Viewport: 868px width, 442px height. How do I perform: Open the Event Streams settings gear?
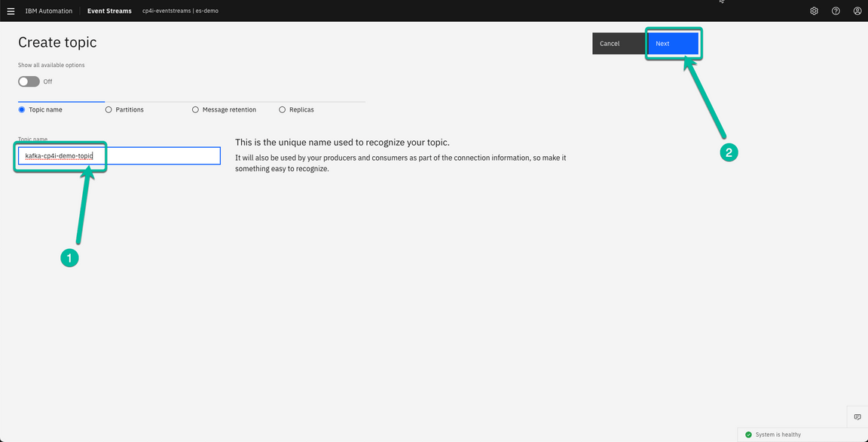point(814,11)
